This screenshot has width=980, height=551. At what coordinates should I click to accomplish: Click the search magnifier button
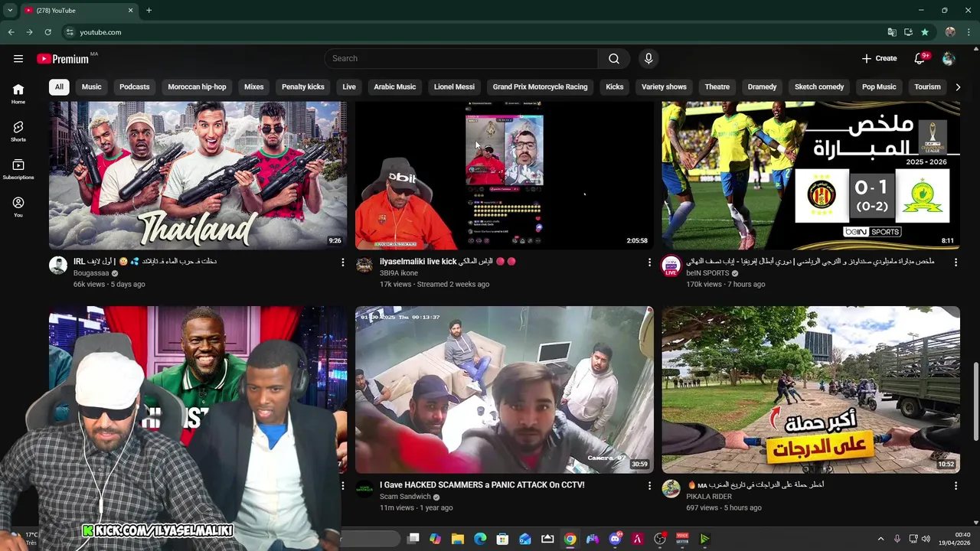pos(614,58)
